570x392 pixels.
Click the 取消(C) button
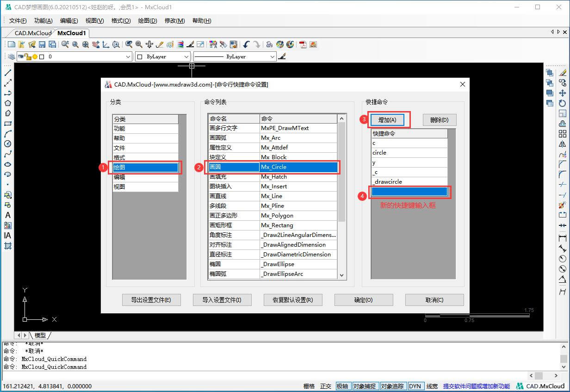(434, 300)
